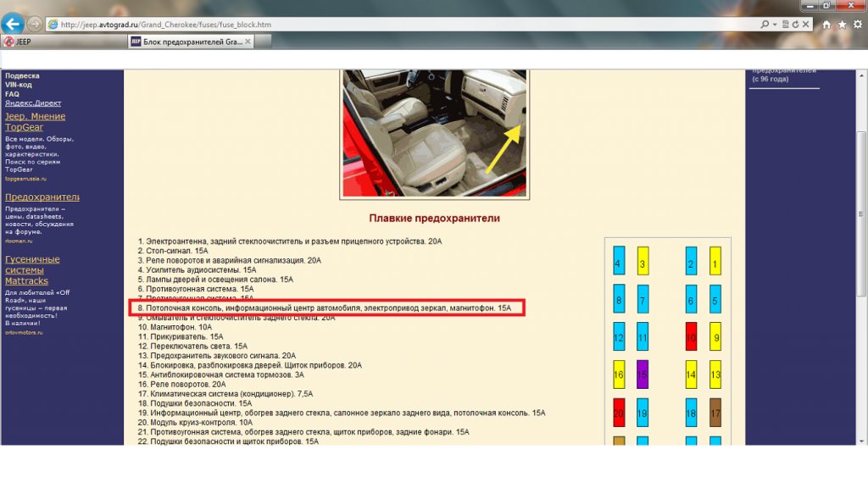Open the blank new tab button
The image size is (868, 488).
click(263, 42)
